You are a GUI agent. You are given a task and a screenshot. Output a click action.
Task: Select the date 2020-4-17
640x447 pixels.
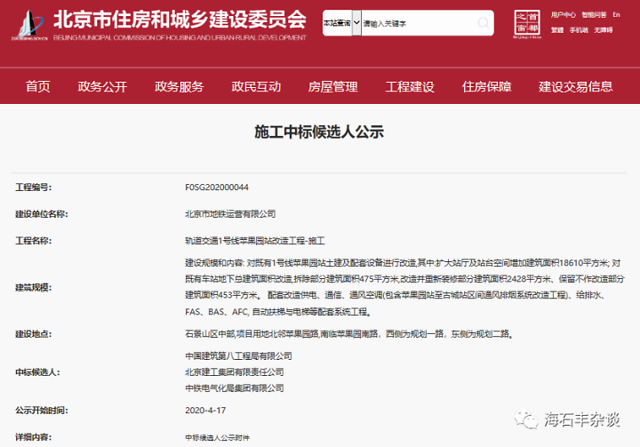[205, 410]
